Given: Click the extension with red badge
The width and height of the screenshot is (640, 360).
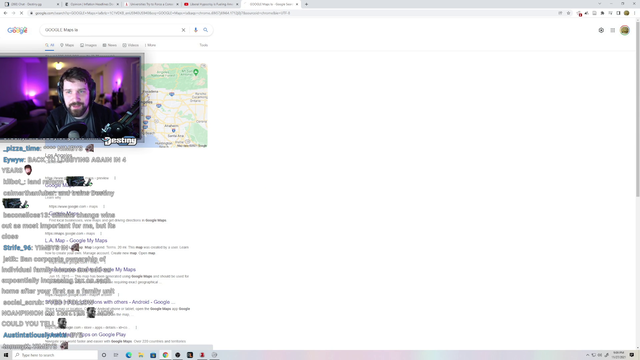Looking at the screenshot, I should (x=579, y=13).
